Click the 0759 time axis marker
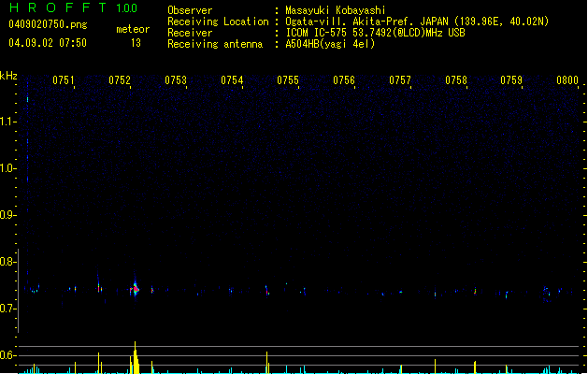Screen dimensions: 588x374 tap(511, 80)
